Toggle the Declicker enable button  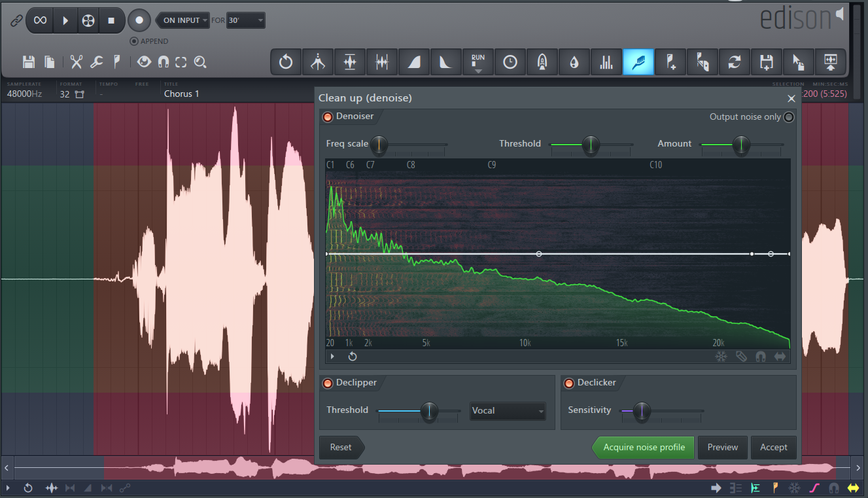point(568,383)
